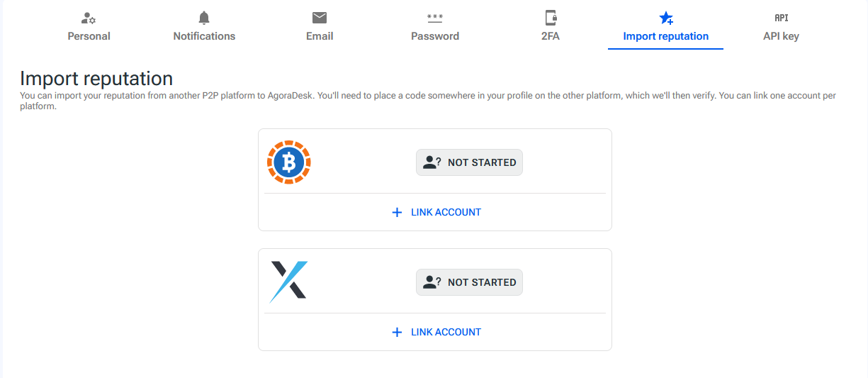
Task: Click LINK ACCOUNT in the X logo card
Action: tap(436, 332)
